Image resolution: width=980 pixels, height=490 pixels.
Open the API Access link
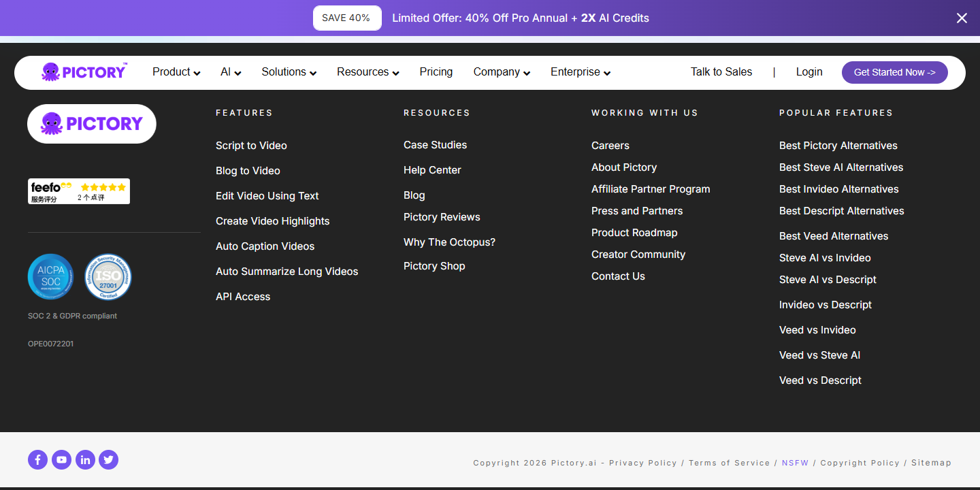click(x=243, y=297)
